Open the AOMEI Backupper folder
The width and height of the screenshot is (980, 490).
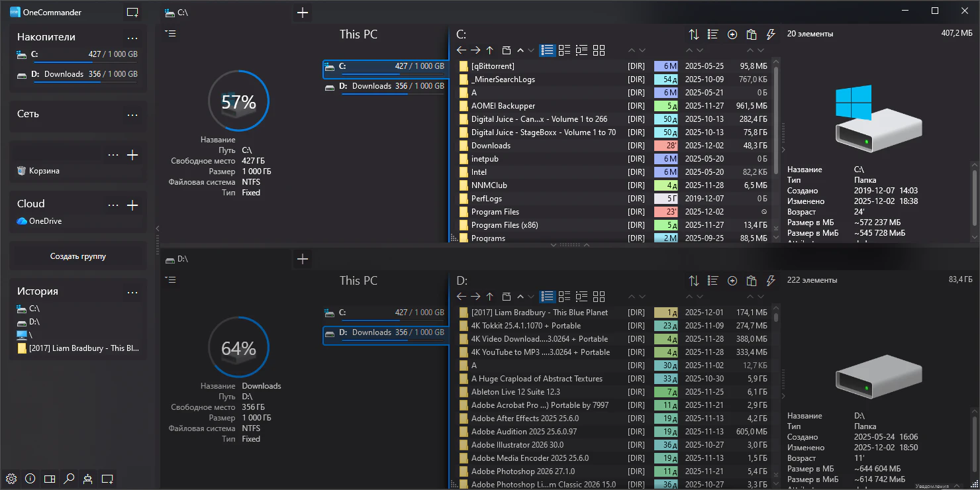pos(503,106)
